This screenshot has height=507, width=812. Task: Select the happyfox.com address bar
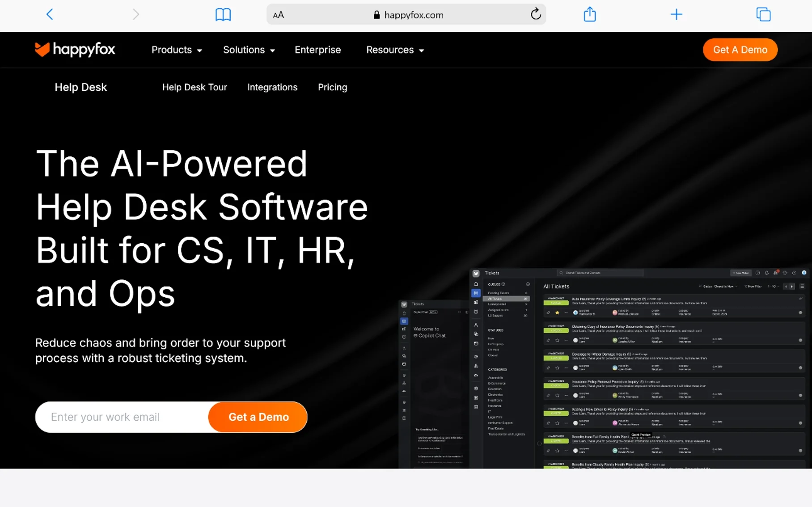point(406,15)
